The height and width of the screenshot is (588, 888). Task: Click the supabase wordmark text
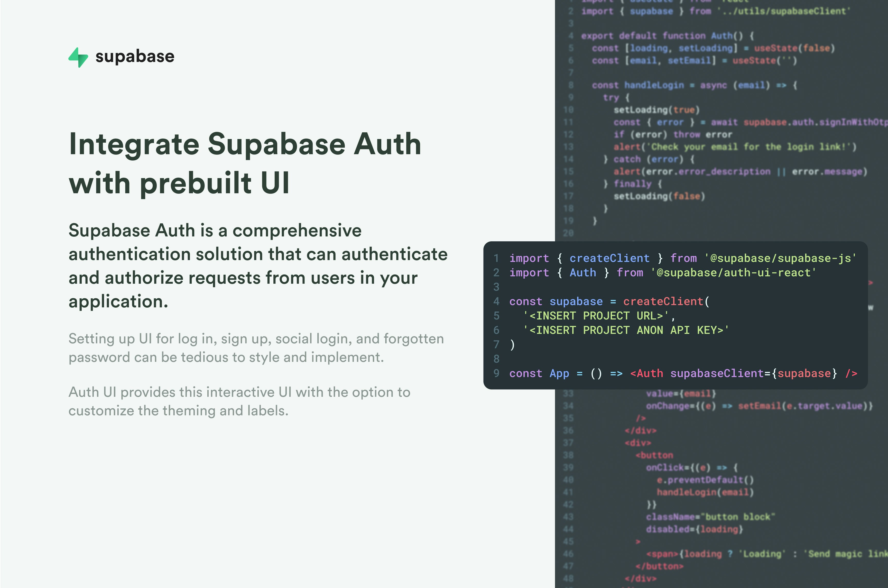135,57
